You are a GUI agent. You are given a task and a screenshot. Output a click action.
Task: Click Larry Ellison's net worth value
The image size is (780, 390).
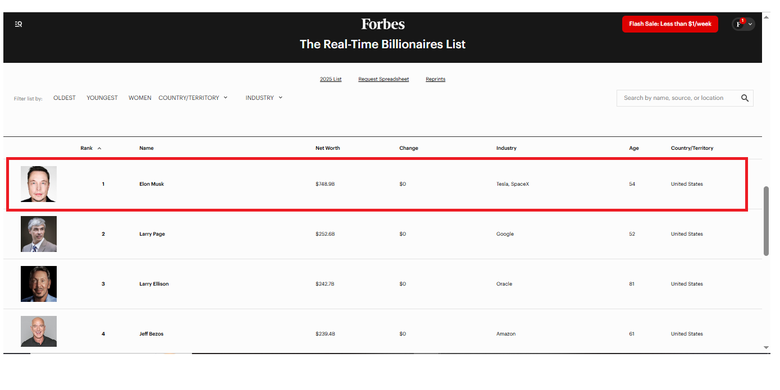[325, 284]
